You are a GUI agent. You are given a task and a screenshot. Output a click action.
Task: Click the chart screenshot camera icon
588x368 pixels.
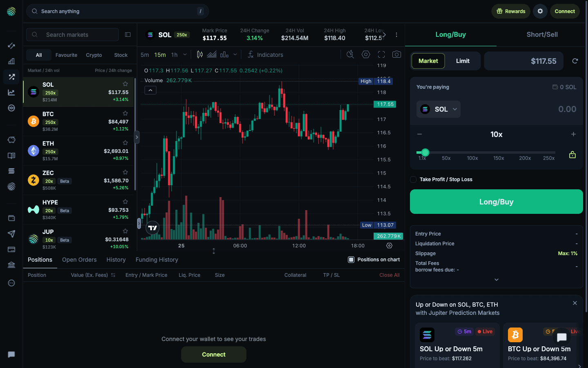396,54
